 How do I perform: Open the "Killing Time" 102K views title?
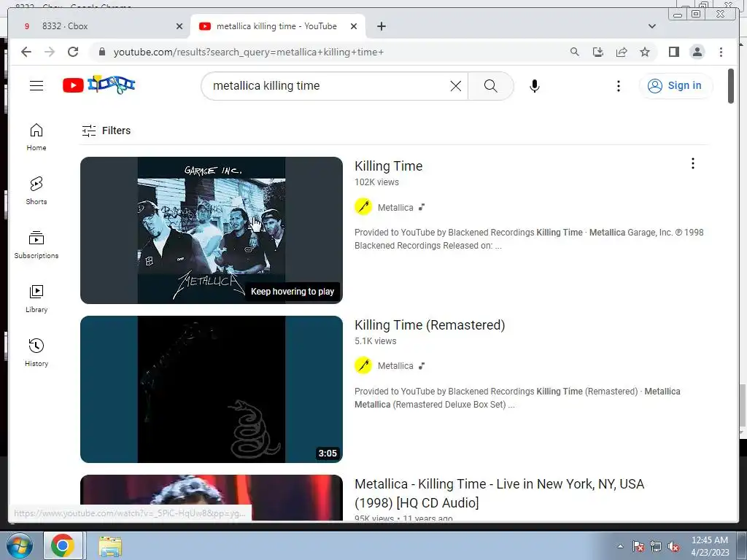[x=388, y=166]
